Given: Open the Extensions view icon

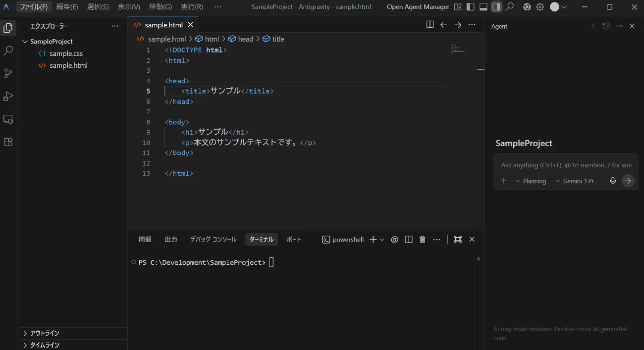Looking at the screenshot, I should pyautogui.click(x=8, y=142).
